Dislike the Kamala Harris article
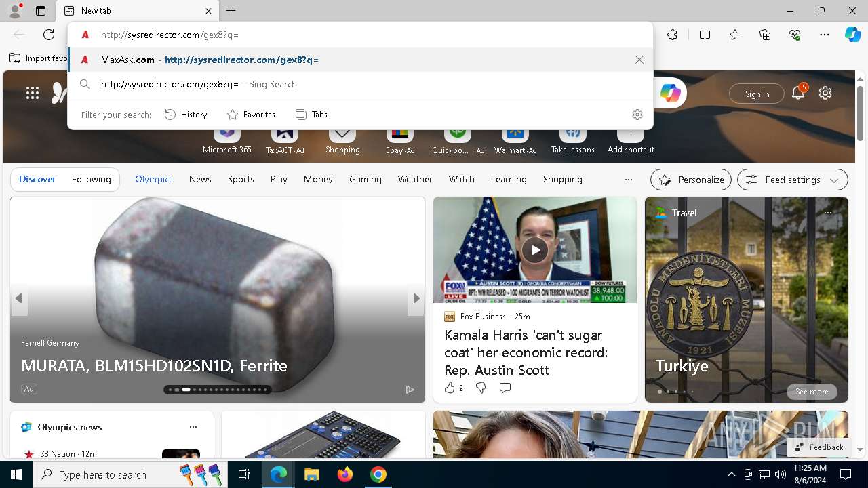The height and width of the screenshot is (488, 868). [x=481, y=388]
